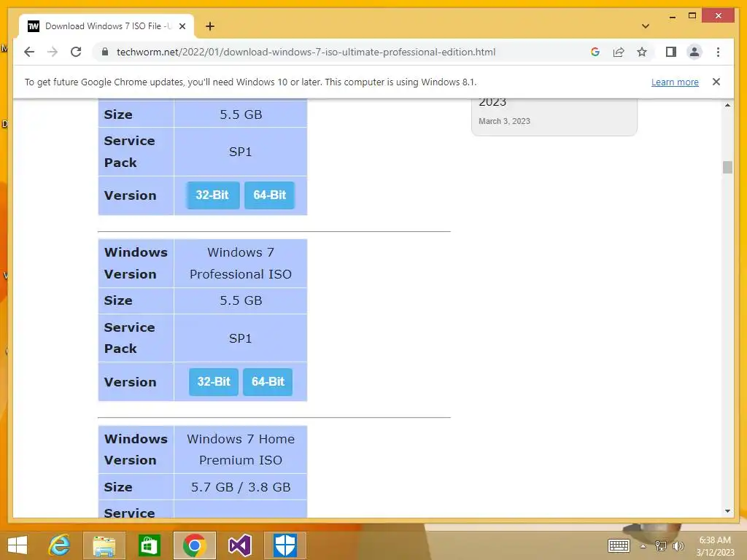Click the page scrollbar up arrow
747x560 pixels.
(727, 105)
